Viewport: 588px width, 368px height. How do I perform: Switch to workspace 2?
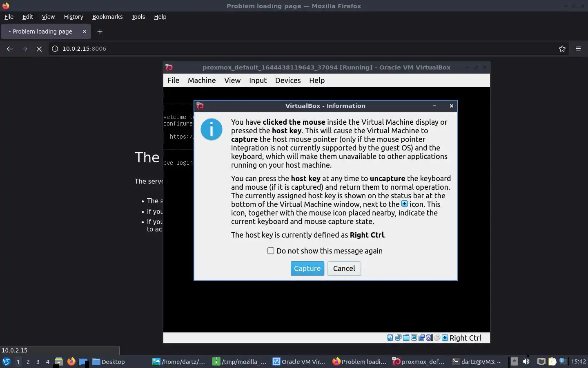[28, 361]
